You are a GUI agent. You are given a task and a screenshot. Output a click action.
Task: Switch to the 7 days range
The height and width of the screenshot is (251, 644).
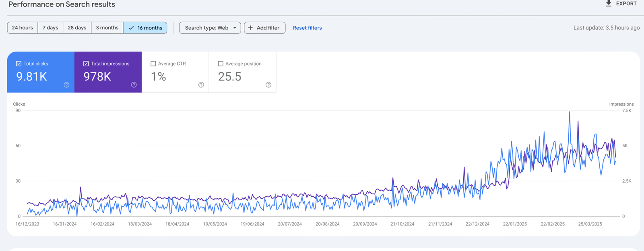[50, 28]
